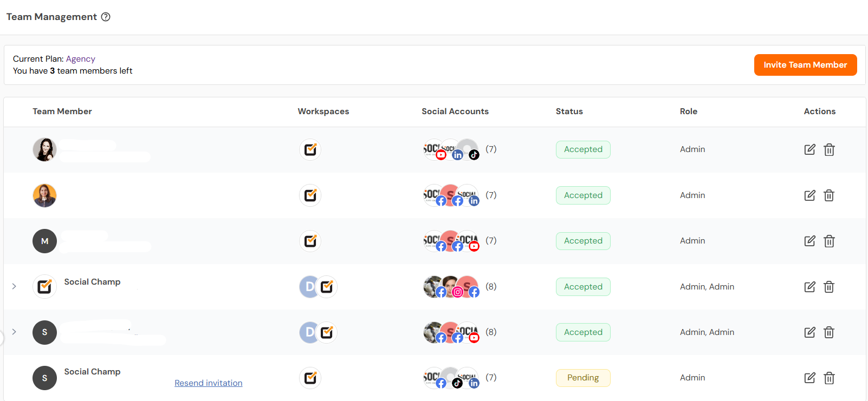Click Social Champ name in the Pending row
The image size is (868, 401).
pos(92,372)
